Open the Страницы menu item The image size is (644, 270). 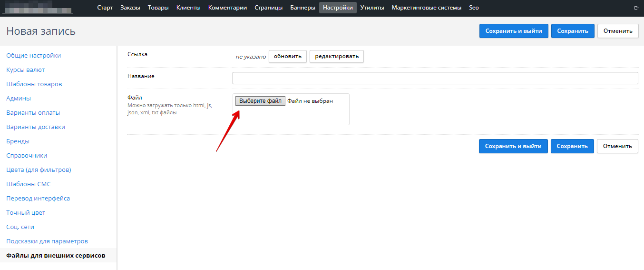269,8
